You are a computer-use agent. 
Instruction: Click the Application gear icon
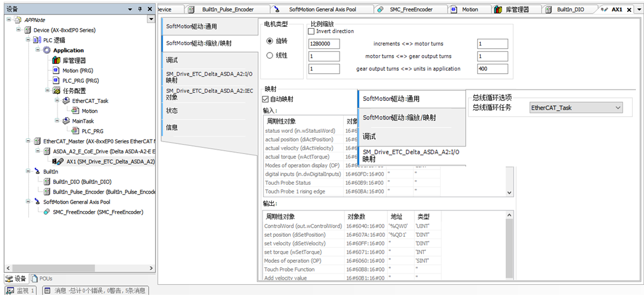pyautogui.click(x=47, y=50)
